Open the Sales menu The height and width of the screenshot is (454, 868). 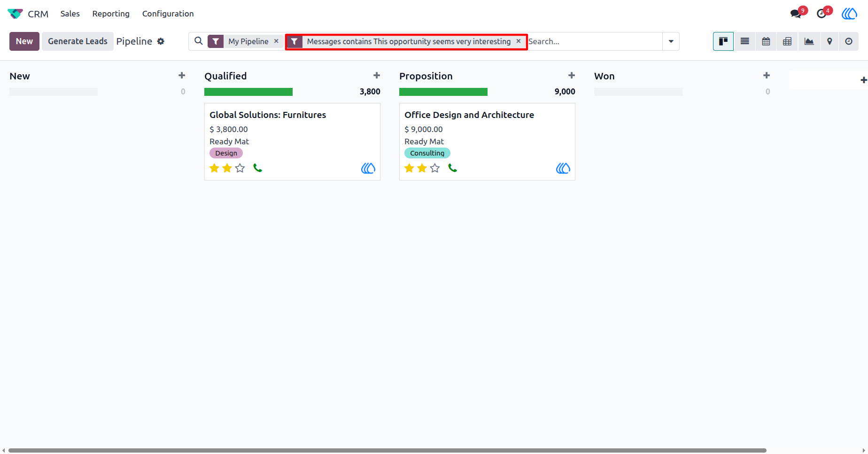click(70, 14)
